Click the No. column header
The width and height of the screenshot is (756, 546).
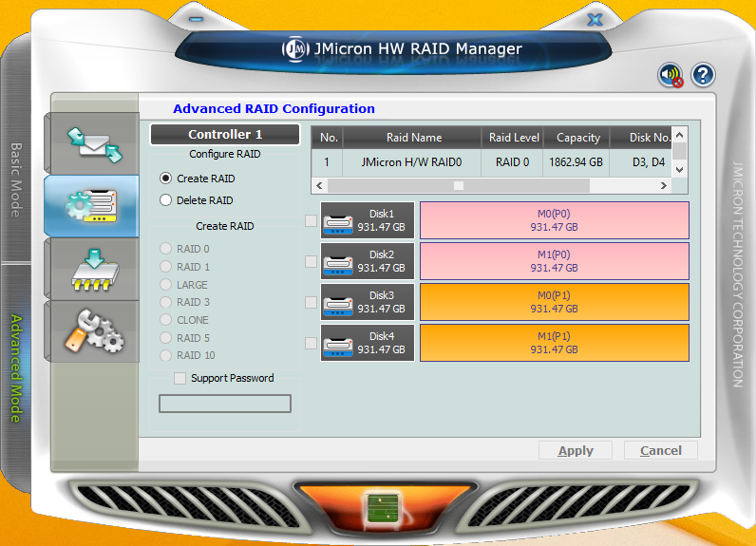click(328, 138)
